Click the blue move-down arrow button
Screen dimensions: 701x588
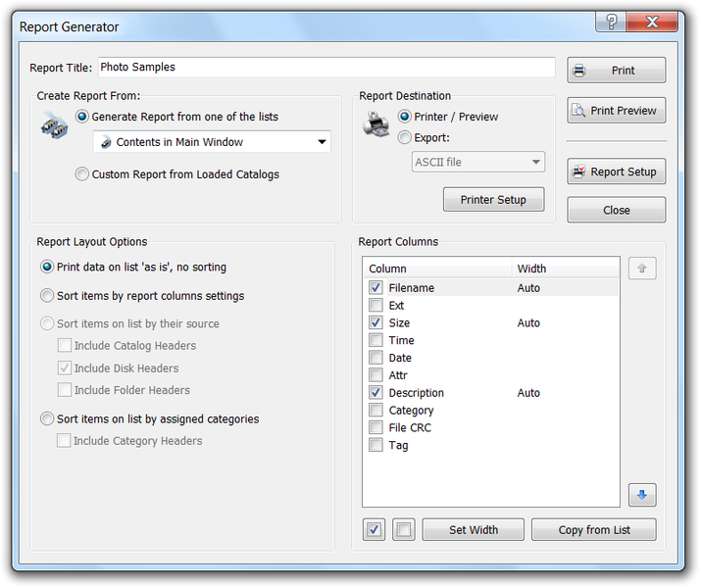tap(642, 495)
